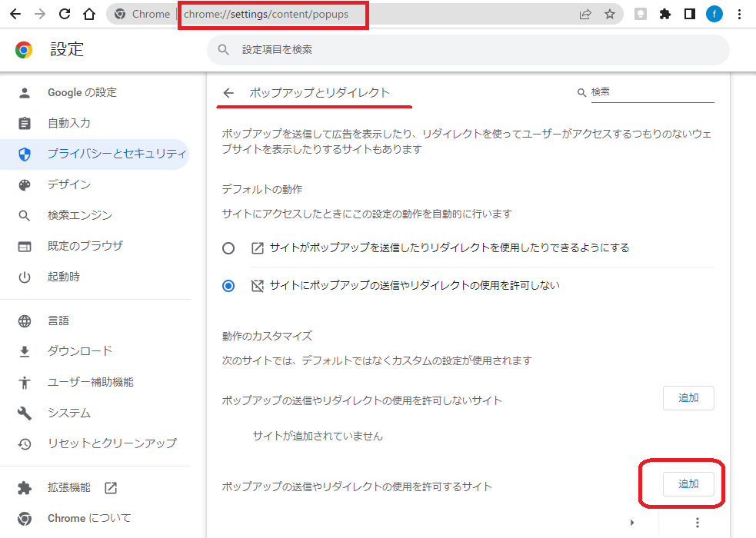Open システム settings section

click(69, 413)
